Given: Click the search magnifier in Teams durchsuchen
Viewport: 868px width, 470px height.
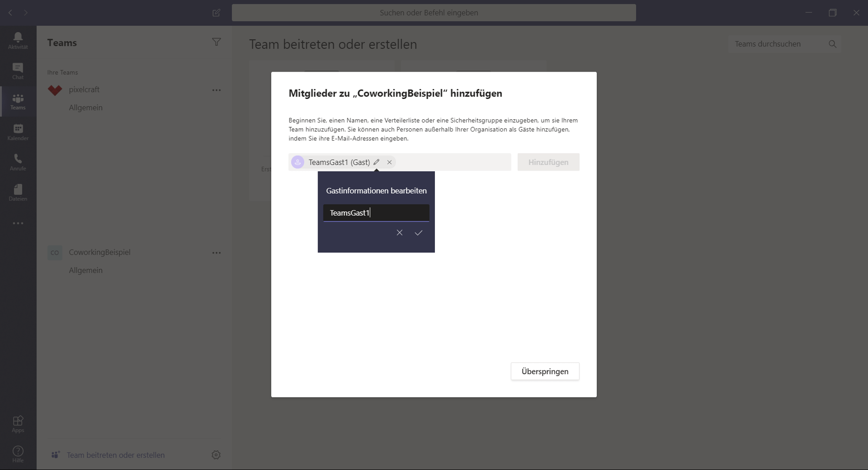Looking at the screenshot, I should point(832,44).
